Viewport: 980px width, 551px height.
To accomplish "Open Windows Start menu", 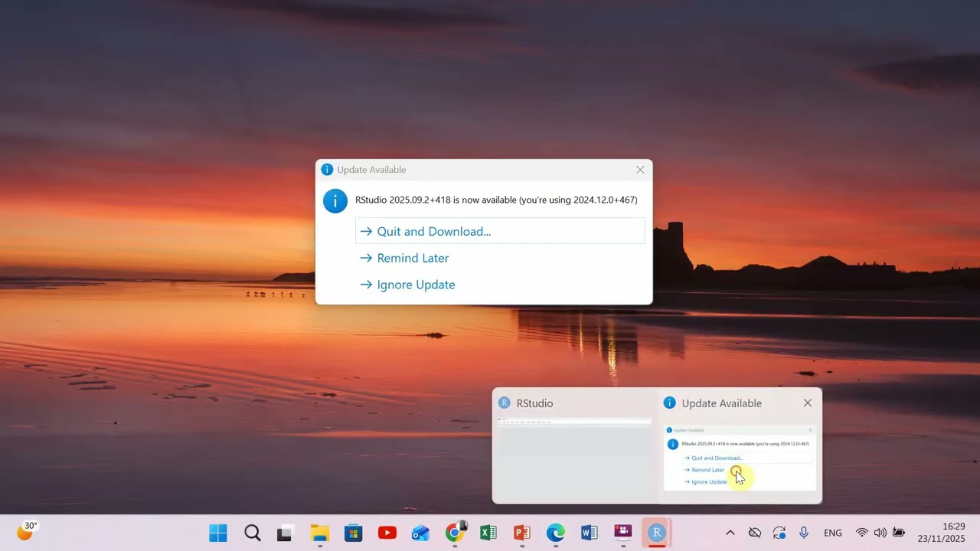I will click(218, 533).
